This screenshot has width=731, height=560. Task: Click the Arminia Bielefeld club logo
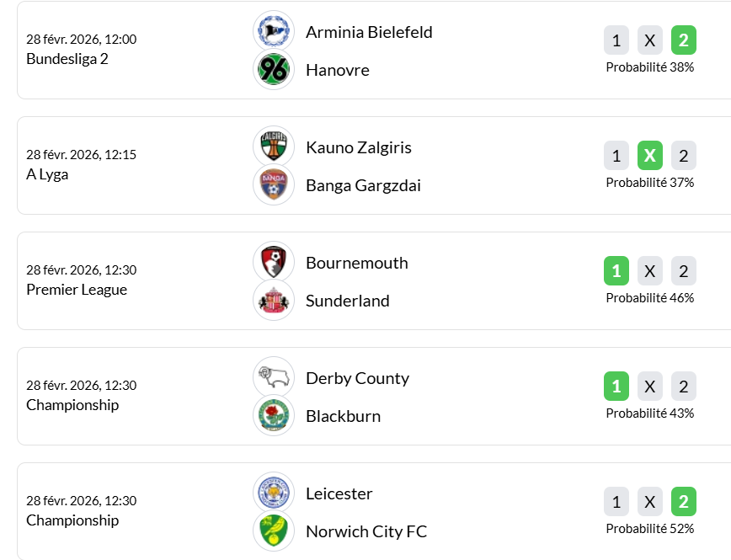pos(274,31)
